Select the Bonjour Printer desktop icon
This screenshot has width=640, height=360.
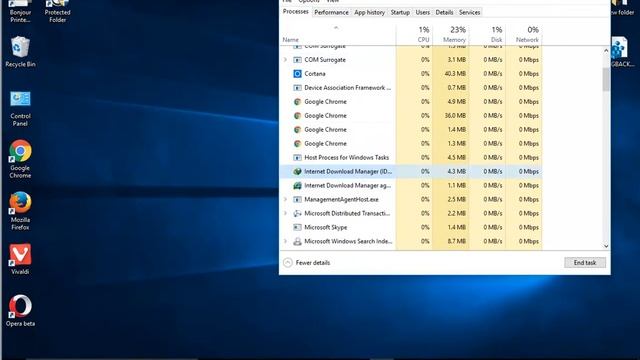pyautogui.click(x=20, y=11)
